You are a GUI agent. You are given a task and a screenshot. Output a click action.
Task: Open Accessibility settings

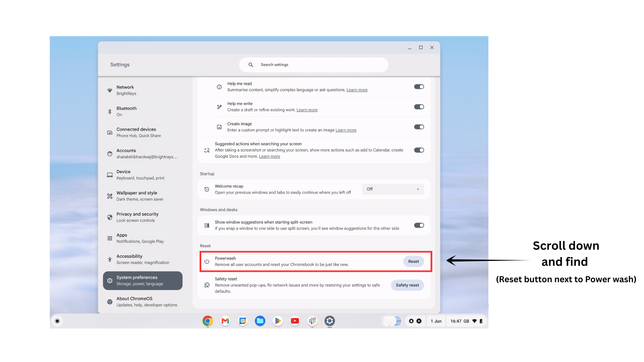point(143,259)
